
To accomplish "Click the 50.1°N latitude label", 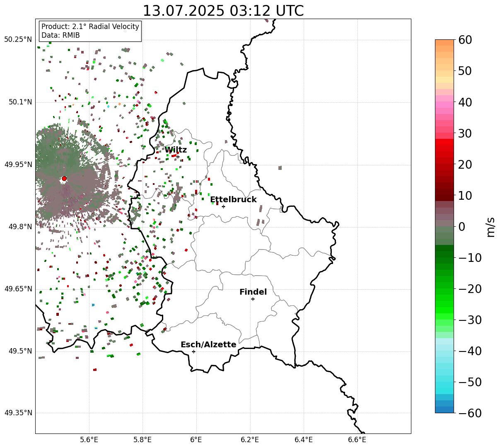I will click(x=20, y=102).
